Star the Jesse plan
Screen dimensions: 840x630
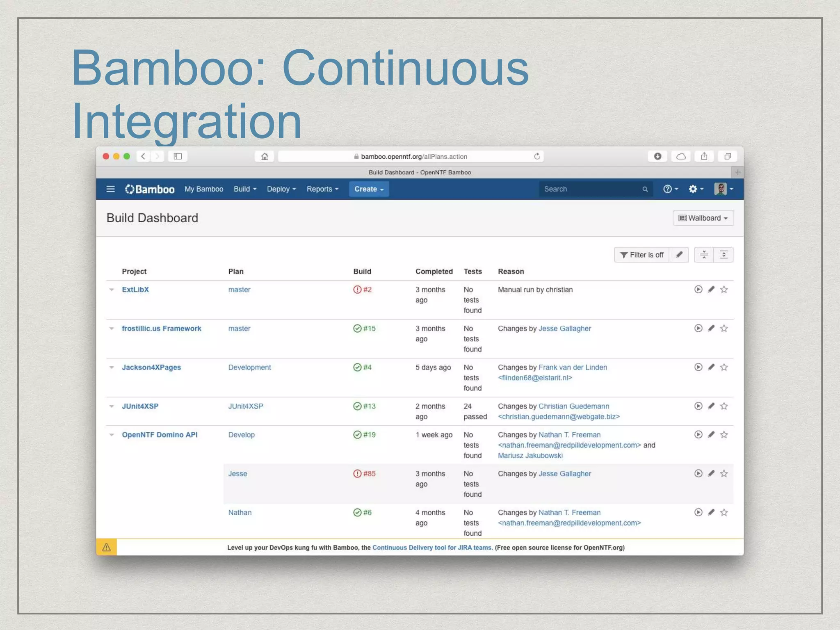tap(724, 473)
